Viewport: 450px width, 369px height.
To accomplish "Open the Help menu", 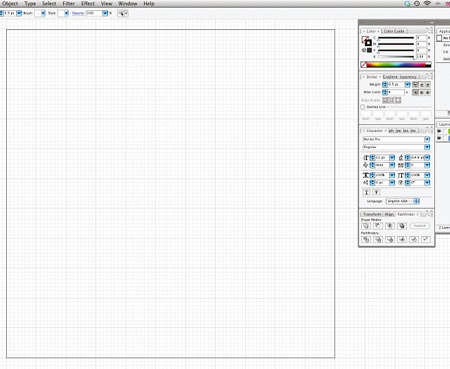I will [x=149, y=4].
